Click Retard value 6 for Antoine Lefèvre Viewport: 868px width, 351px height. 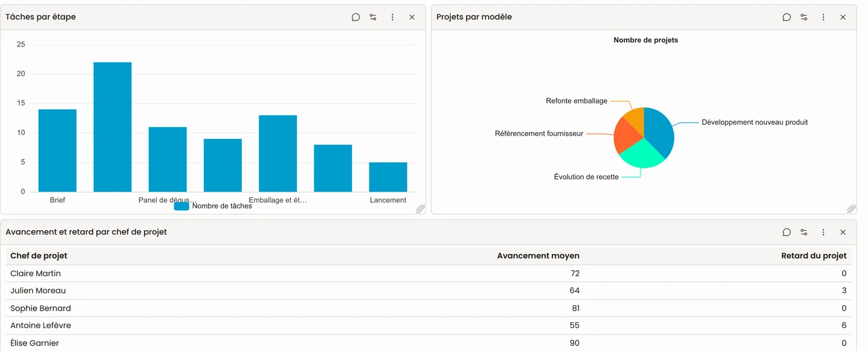click(x=844, y=326)
